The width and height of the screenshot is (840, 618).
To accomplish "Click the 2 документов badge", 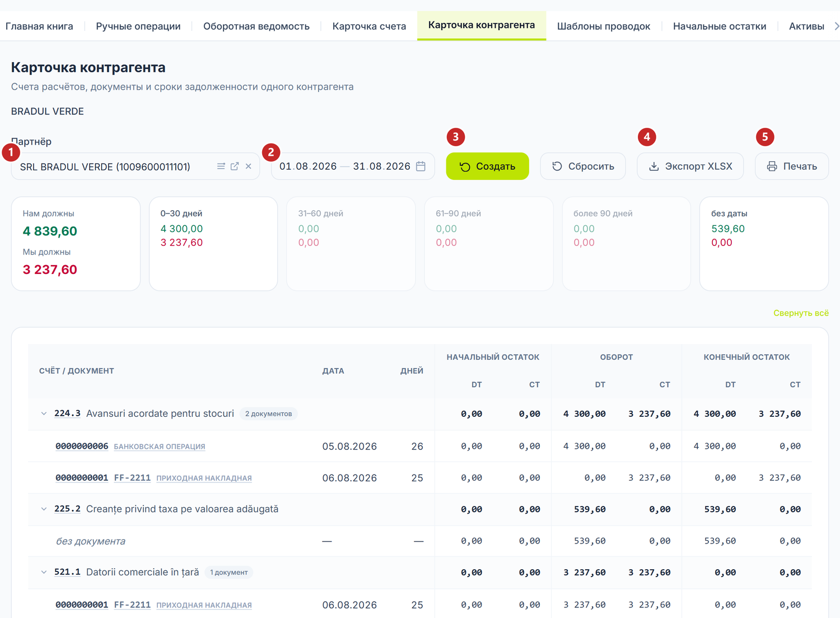I will [x=268, y=414].
